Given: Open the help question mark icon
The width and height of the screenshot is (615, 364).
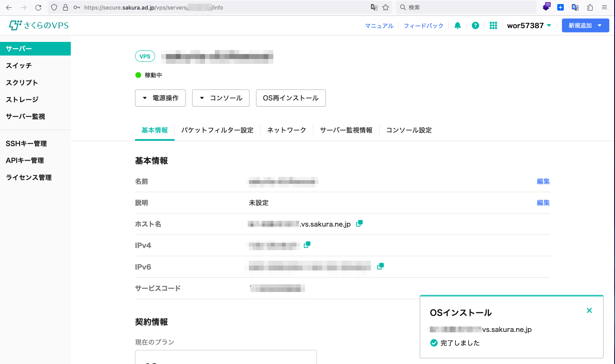Looking at the screenshot, I should coord(475,26).
